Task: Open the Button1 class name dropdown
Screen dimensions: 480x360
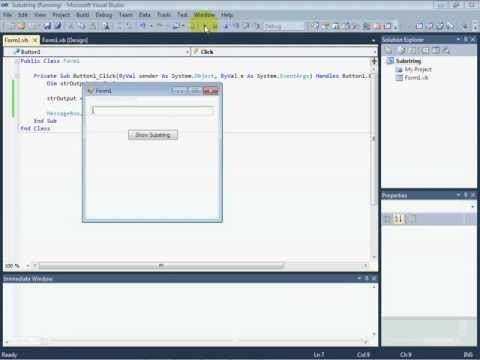Action: click(187, 52)
